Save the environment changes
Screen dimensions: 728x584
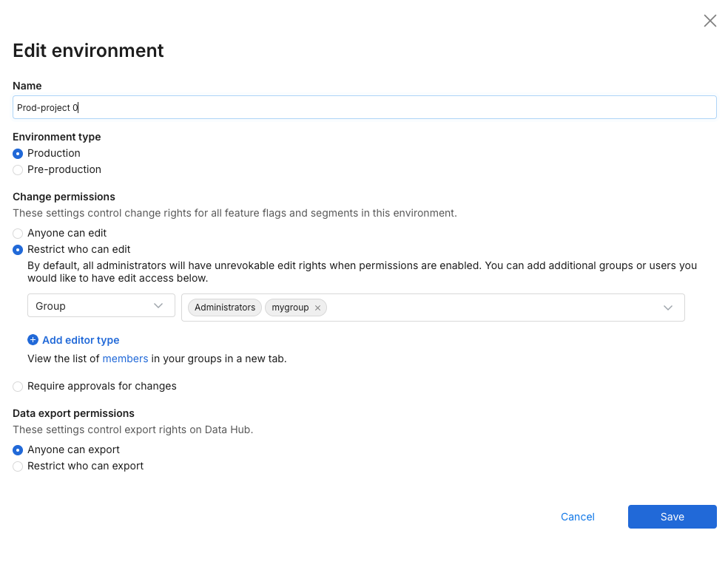point(672,517)
